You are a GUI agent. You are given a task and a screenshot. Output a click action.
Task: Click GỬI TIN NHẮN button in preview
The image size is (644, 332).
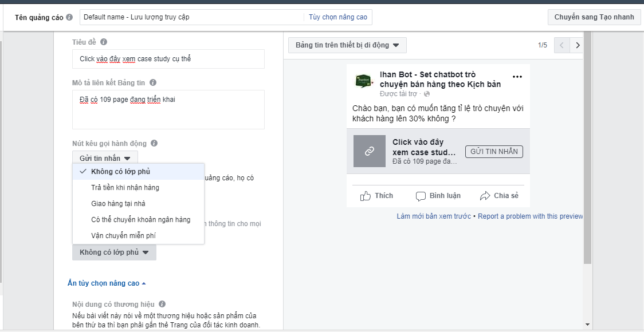pos(494,152)
